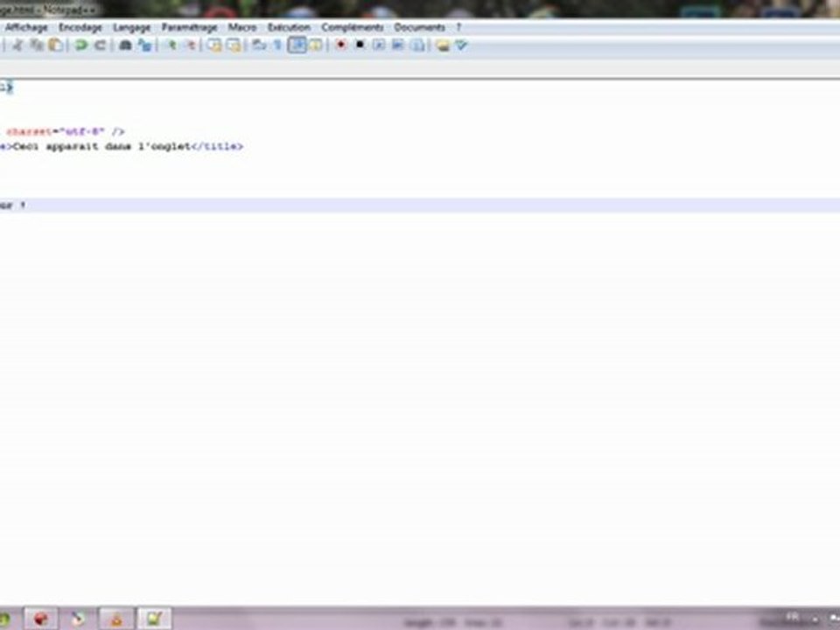The image size is (840, 630).
Task: Click the Zoom Out toolbar icon
Action: (190, 45)
